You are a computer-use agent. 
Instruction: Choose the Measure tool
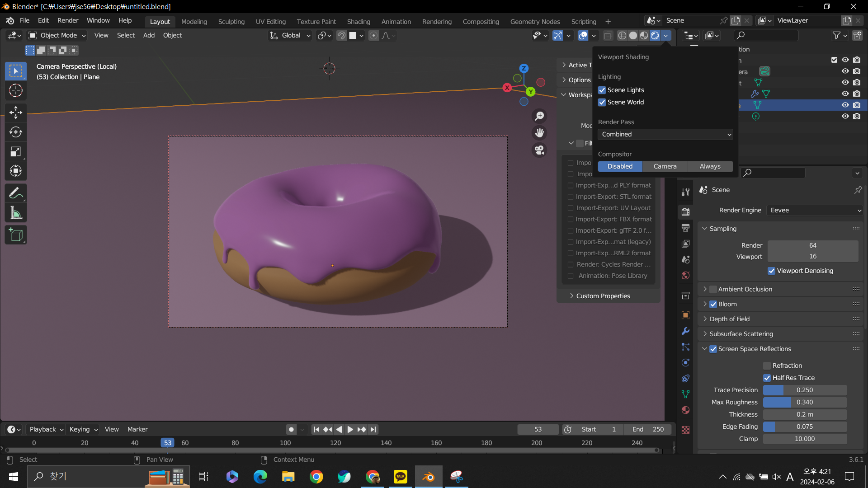click(x=16, y=213)
